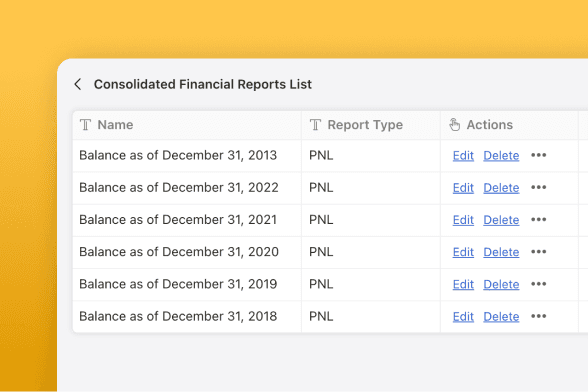This screenshot has width=588, height=392.
Task: Delete the Balance as of December 31, 2013 report
Action: tap(501, 156)
